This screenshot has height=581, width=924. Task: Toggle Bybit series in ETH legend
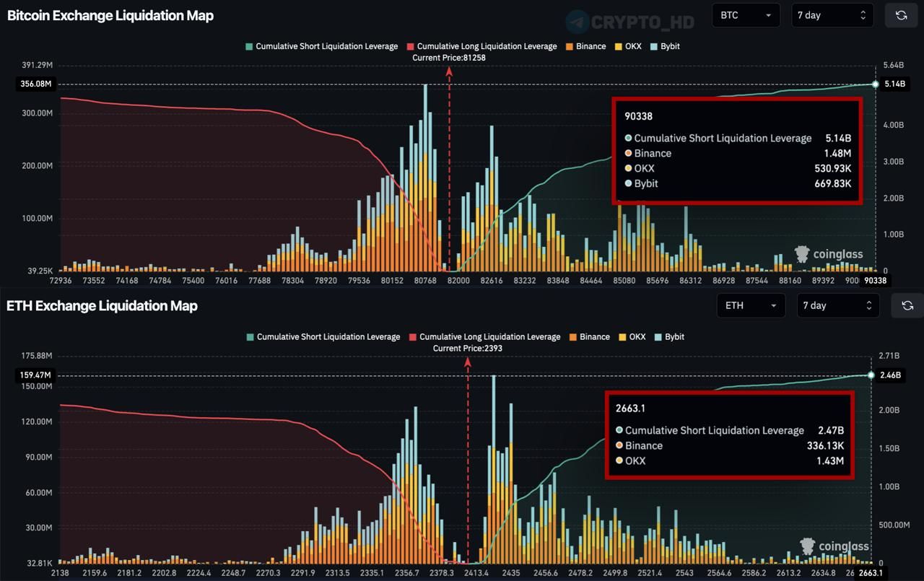tap(669, 337)
